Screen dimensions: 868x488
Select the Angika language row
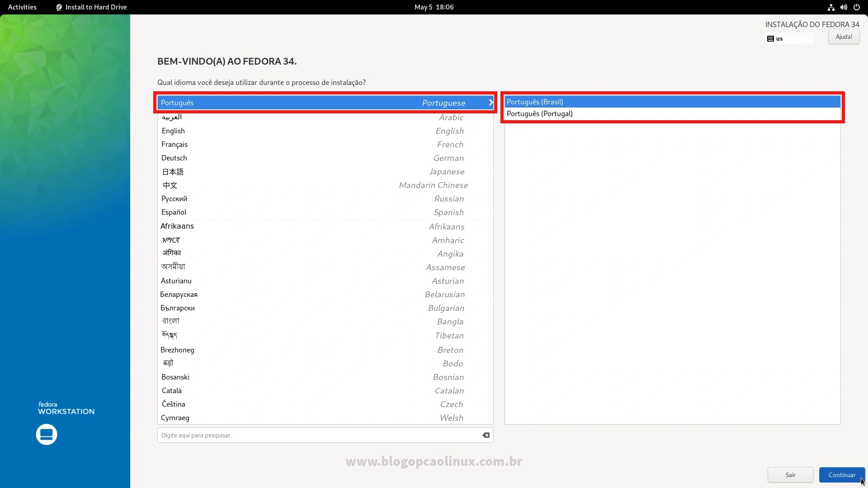(325, 253)
